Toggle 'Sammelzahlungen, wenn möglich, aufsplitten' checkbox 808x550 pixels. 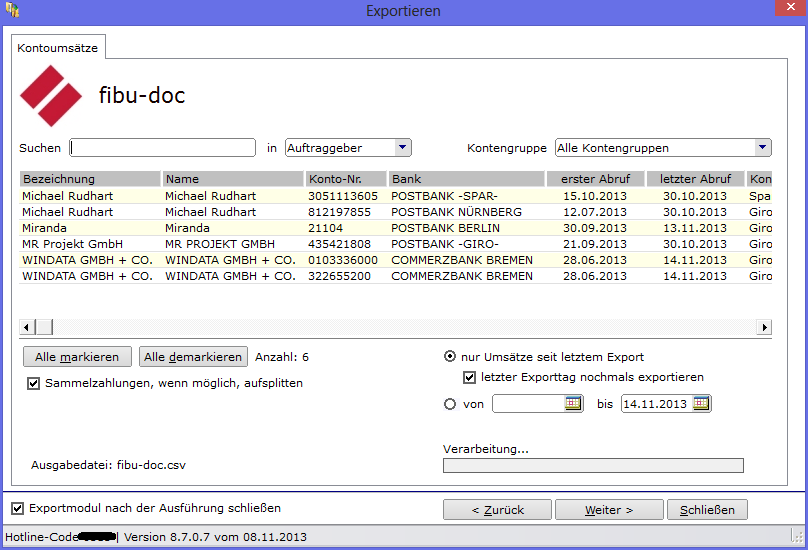click(x=33, y=384)
